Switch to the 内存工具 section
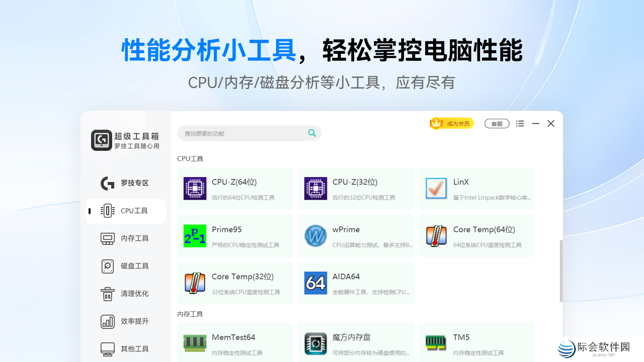Screen dimensions: 644x362 coord(125,238)
